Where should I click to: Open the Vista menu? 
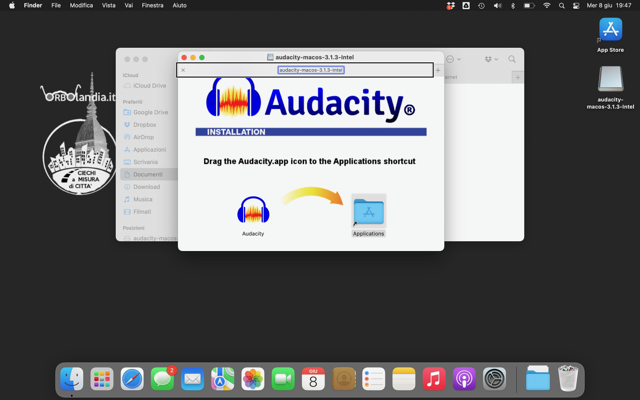pos(109,5)
